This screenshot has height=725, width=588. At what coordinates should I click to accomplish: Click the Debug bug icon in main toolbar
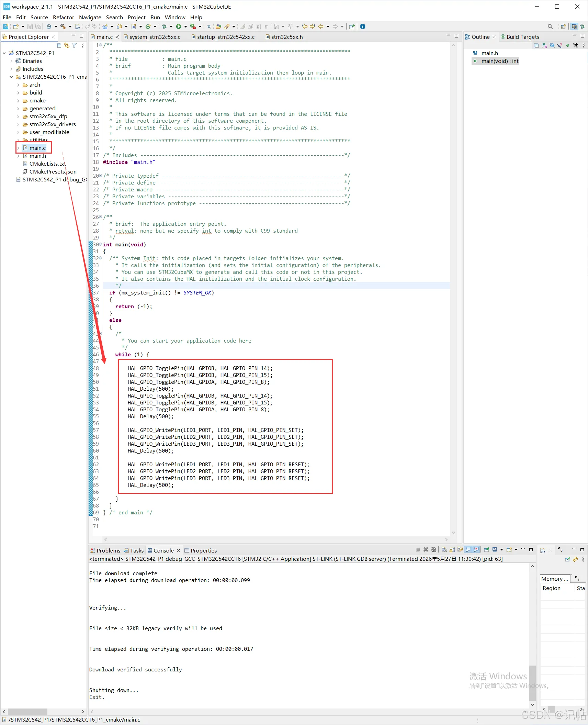tap(165, 26)
